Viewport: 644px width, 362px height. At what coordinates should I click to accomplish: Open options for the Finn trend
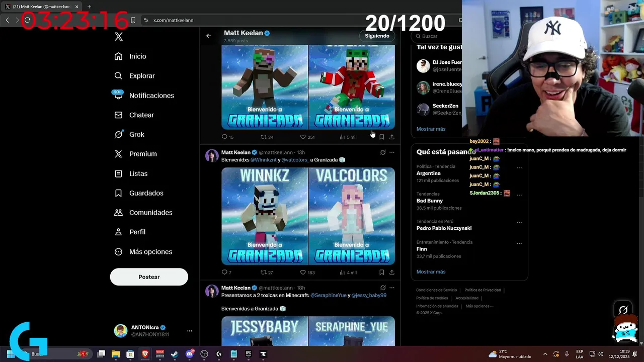tap(519, 243)
